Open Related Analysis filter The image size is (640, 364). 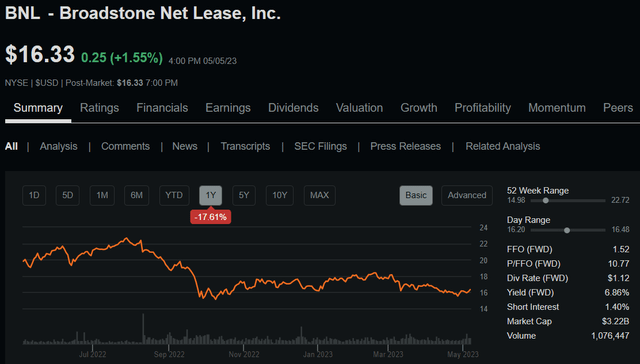click(x=502, y=146)
